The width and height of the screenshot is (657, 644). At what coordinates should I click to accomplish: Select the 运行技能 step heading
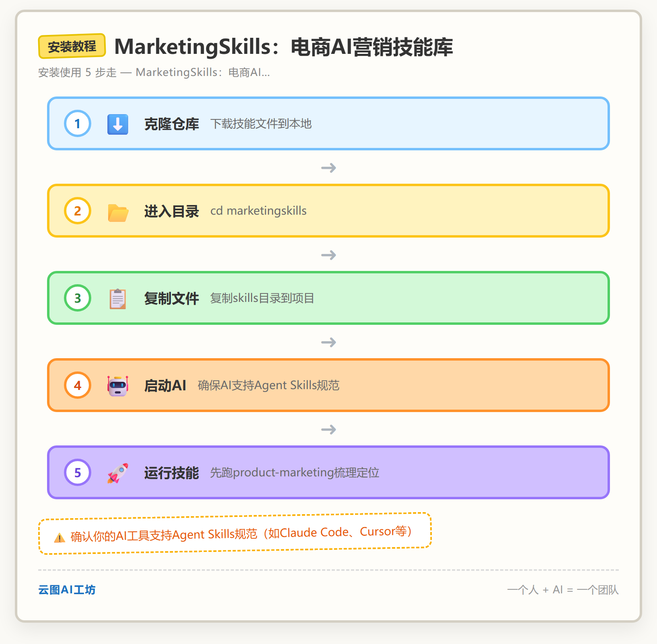pos(172,473)
